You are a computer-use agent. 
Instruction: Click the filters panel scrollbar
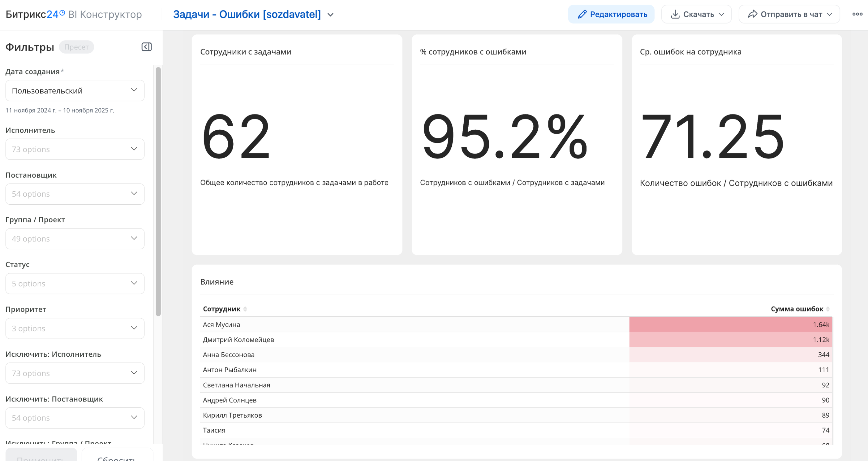coord(158,191)
